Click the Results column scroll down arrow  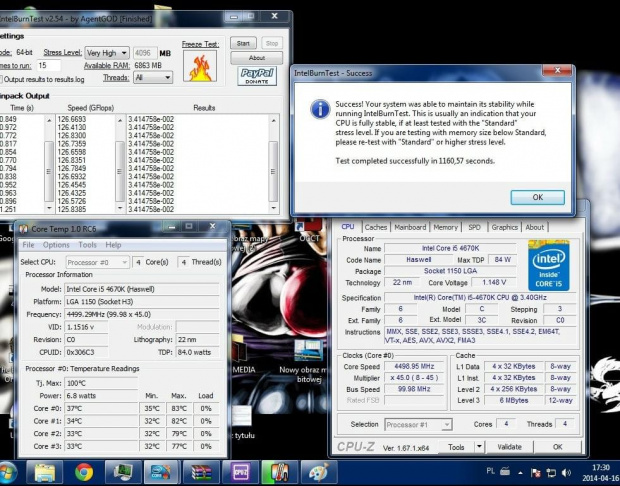273,208
